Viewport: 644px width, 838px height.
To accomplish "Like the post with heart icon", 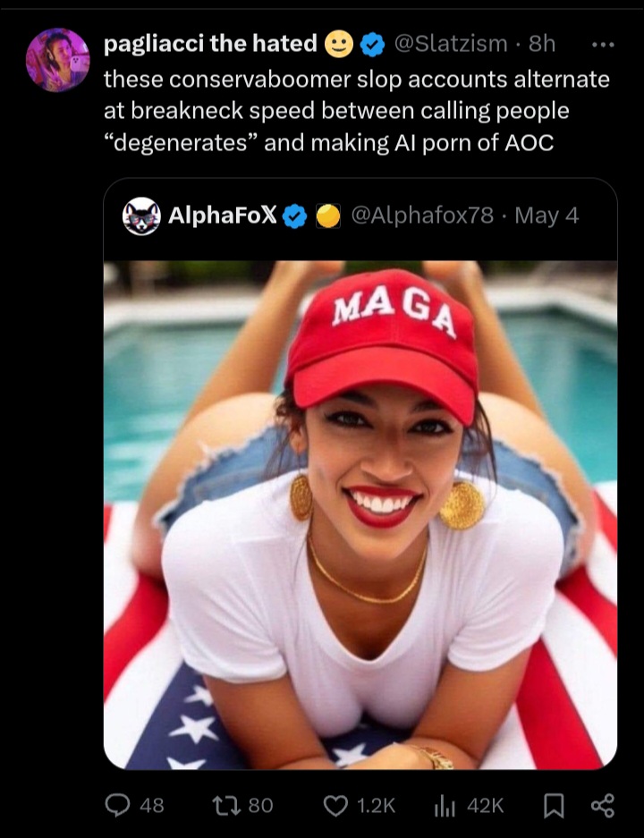I will (x=336, y=806).
